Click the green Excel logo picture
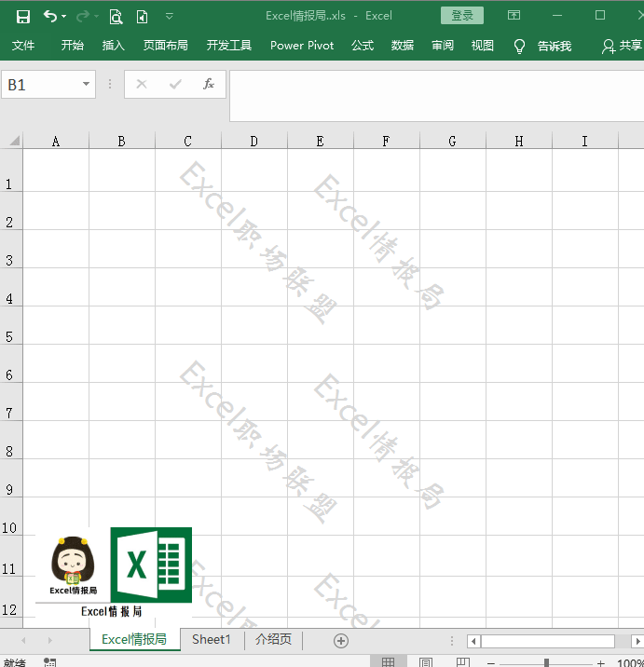The height and width of the screenshot is (667, 644). tap(151, 565)
